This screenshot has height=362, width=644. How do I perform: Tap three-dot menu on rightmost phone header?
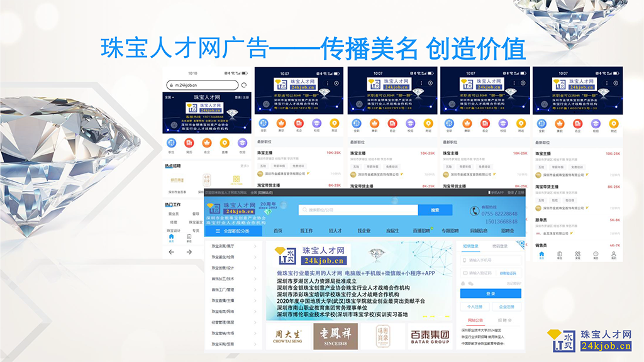[x=607, y=83]
